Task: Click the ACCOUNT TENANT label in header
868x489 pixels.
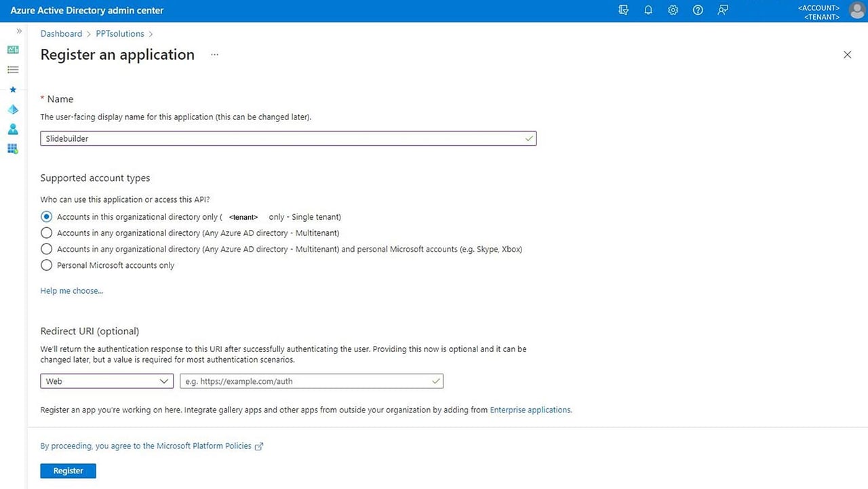Action: 818,12
